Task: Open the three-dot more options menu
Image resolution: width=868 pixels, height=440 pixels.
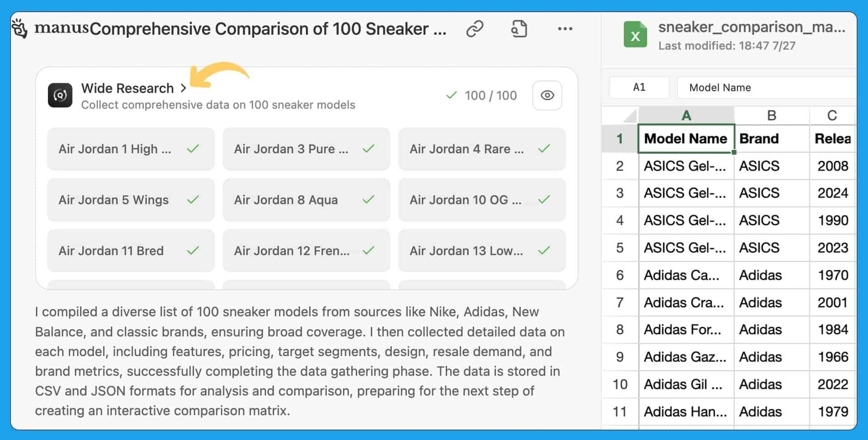Action: [565, 28]
